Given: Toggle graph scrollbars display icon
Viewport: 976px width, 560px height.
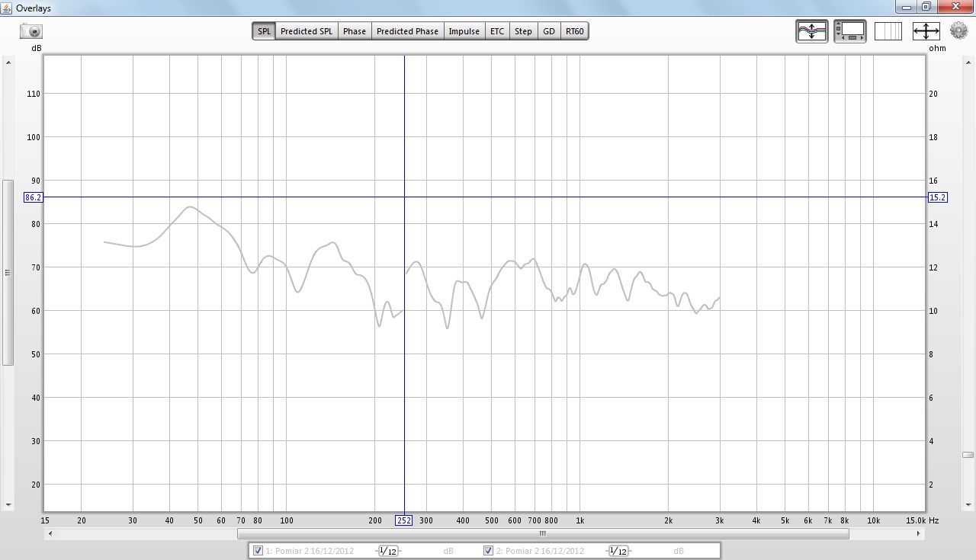Looking at the screenshot, I should pyautogui.click(x=849, y=31).
